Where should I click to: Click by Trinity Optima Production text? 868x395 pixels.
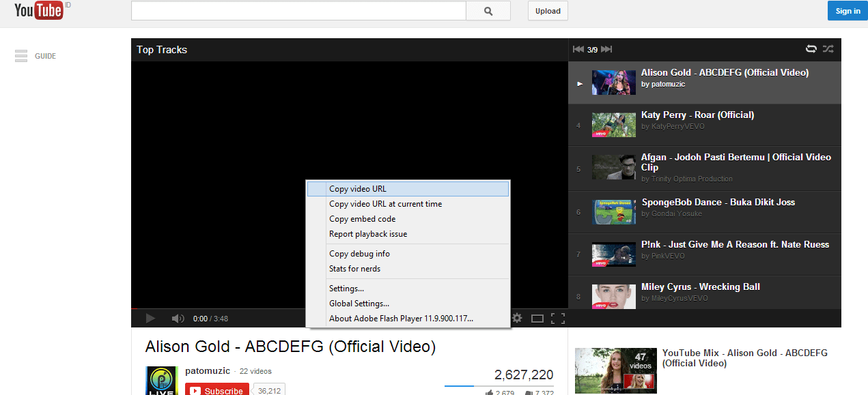[687, 179]
